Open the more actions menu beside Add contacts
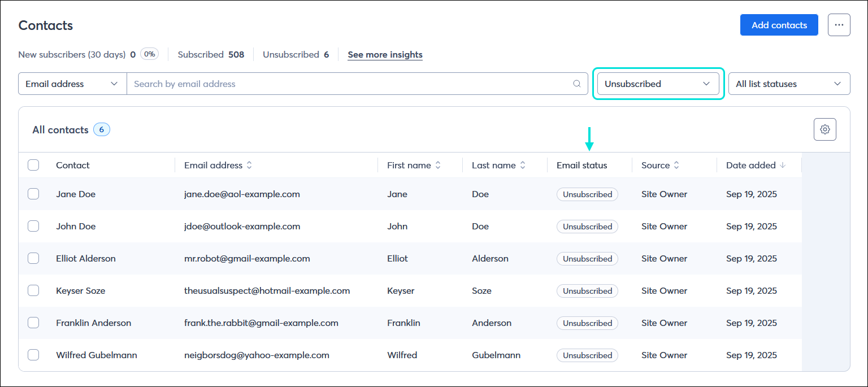This screenshot has height=387, width=868. tap(839, 25)
